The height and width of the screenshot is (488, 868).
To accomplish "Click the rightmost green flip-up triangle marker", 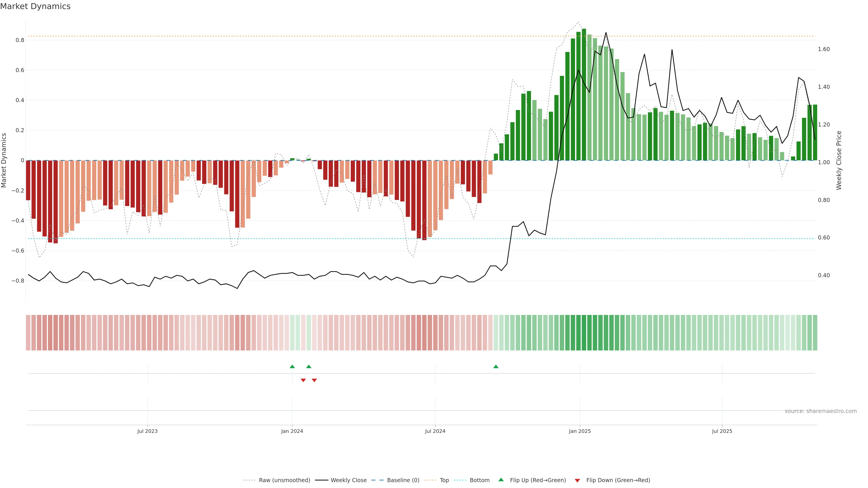I will point(496,366).
